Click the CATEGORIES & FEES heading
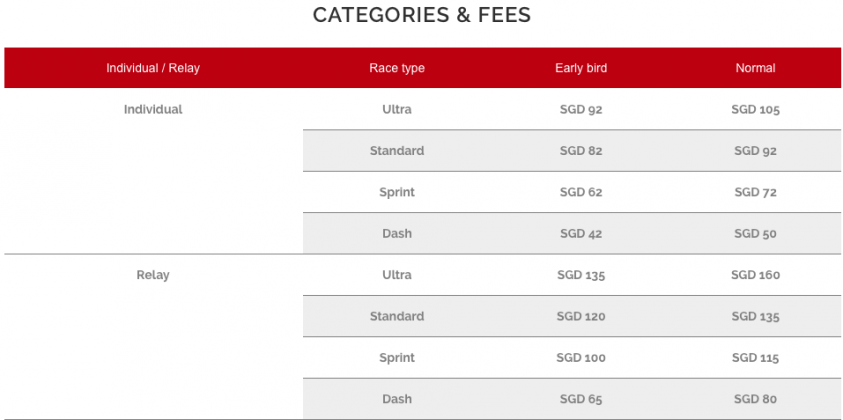 [421, 15]
